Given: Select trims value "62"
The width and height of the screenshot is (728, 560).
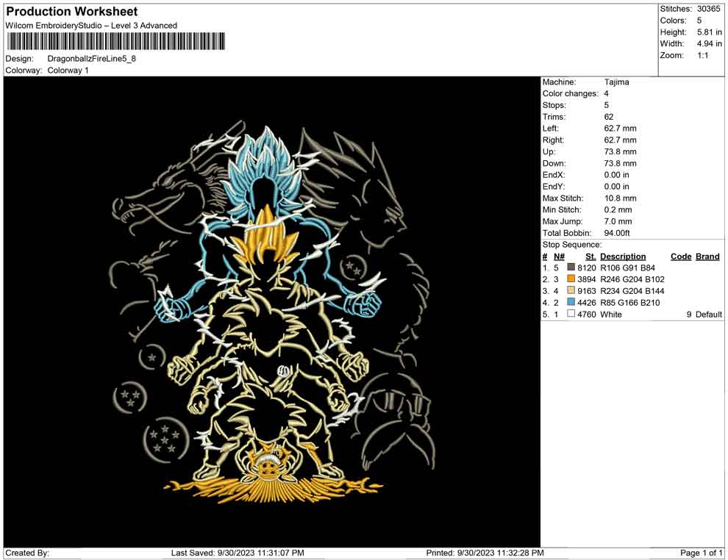Looking at the screenshot, I should 609,117.
